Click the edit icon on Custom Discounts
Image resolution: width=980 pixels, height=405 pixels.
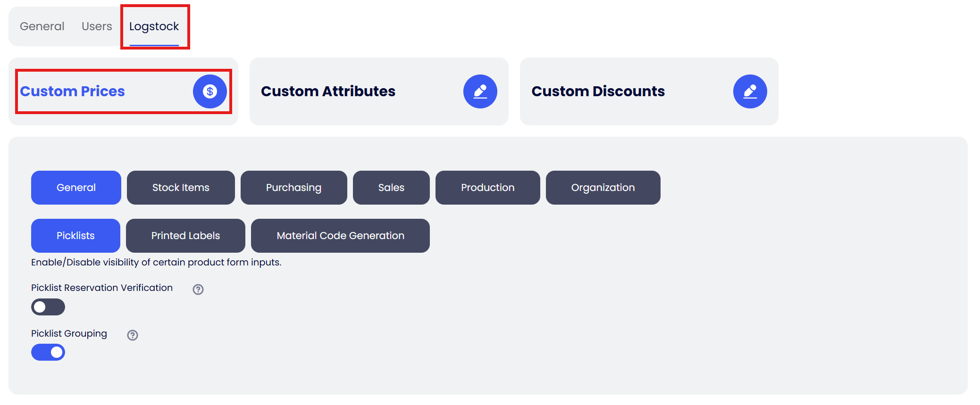750,91
